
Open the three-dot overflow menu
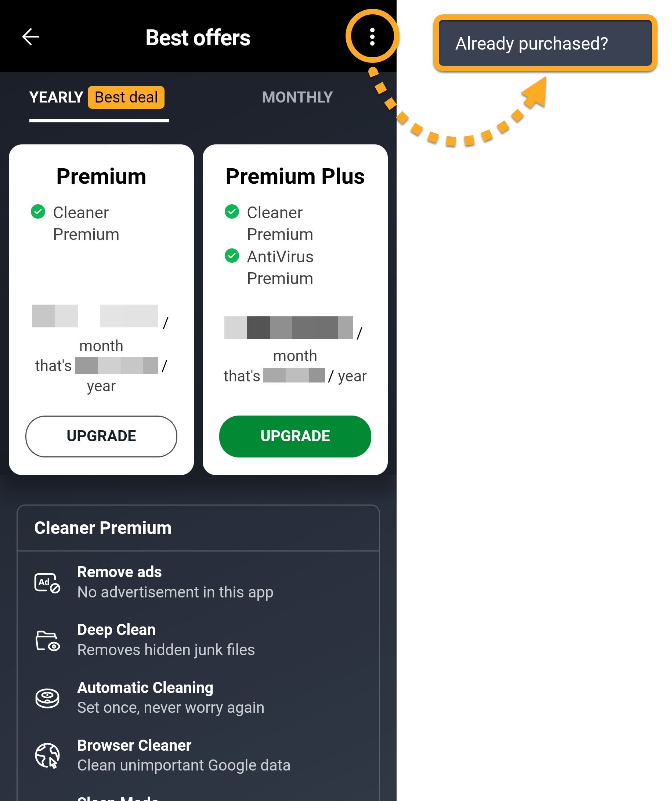point(372,37)
